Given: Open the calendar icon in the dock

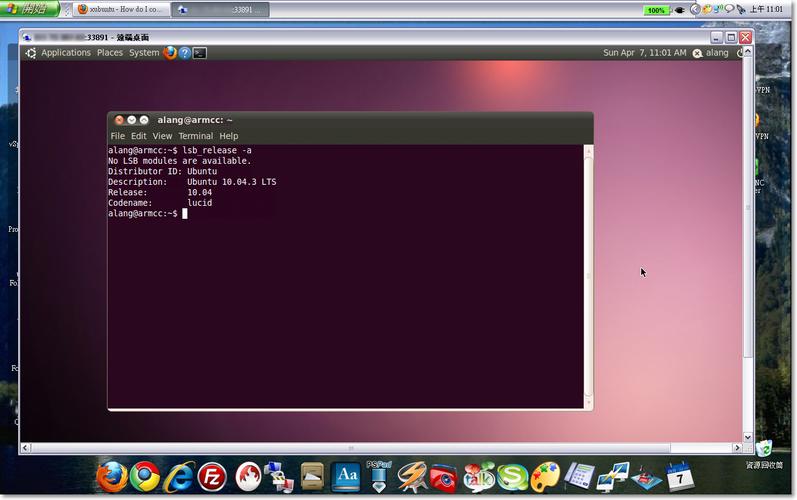Looking at the screenshot, I should click(680, 477).
